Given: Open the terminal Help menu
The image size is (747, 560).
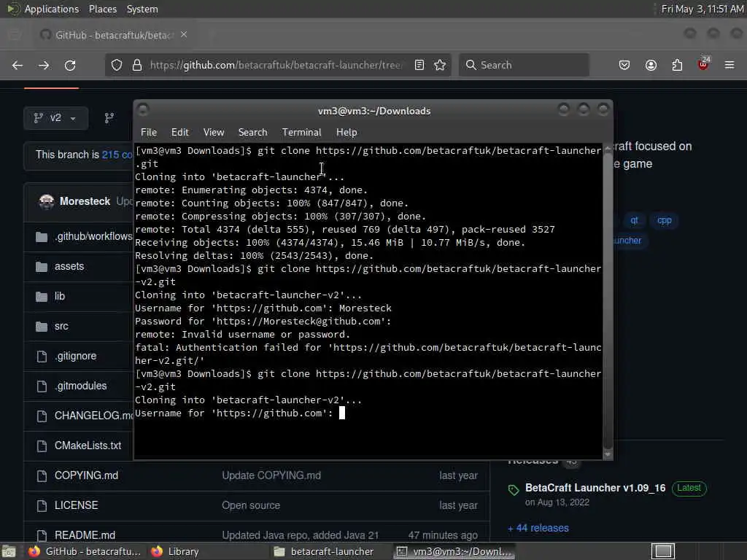Looking at the screenshot, I should pos(347,133).
